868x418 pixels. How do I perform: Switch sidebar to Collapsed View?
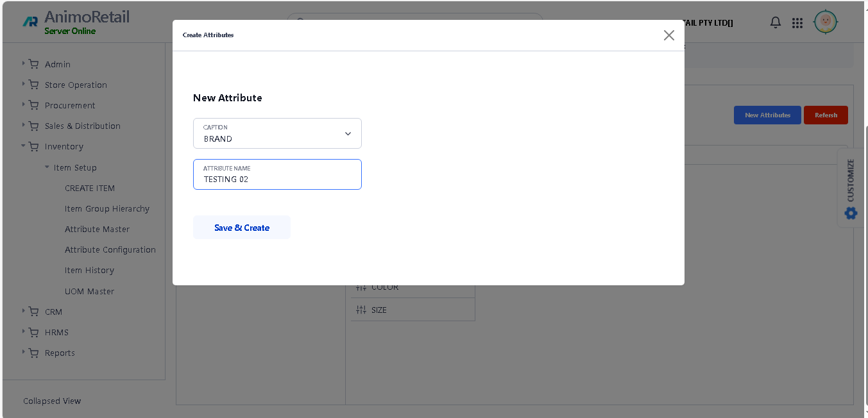click(52, 401)
